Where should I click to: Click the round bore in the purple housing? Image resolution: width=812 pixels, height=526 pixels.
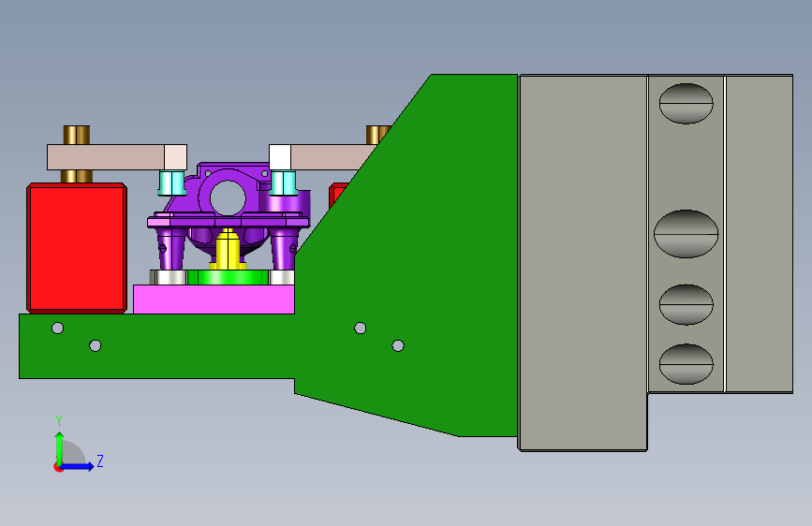coord(228,197)
